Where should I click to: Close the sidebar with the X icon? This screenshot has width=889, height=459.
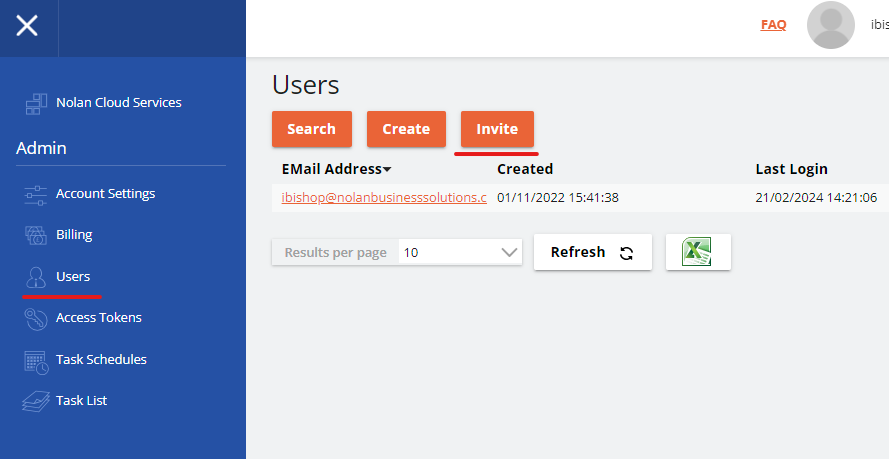(x=27, y=27)
